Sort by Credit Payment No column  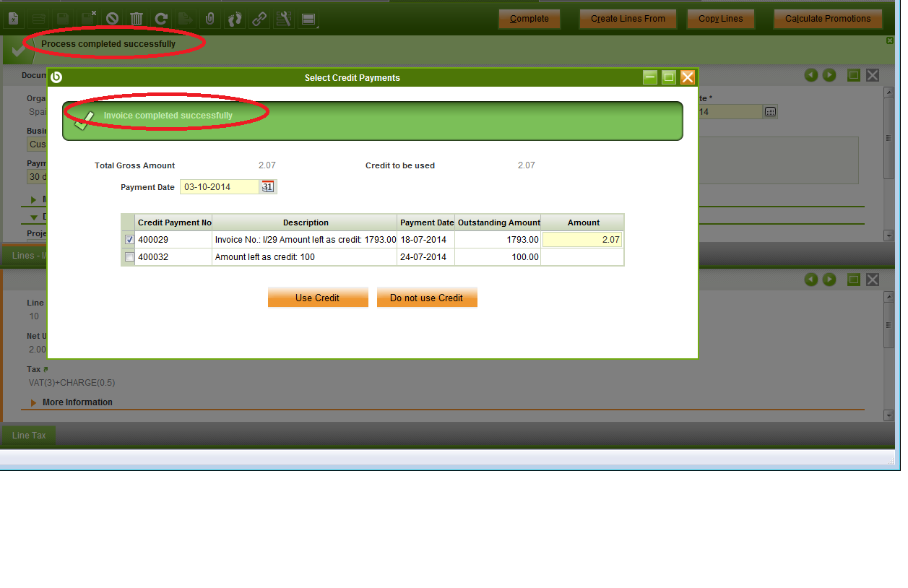174,222
